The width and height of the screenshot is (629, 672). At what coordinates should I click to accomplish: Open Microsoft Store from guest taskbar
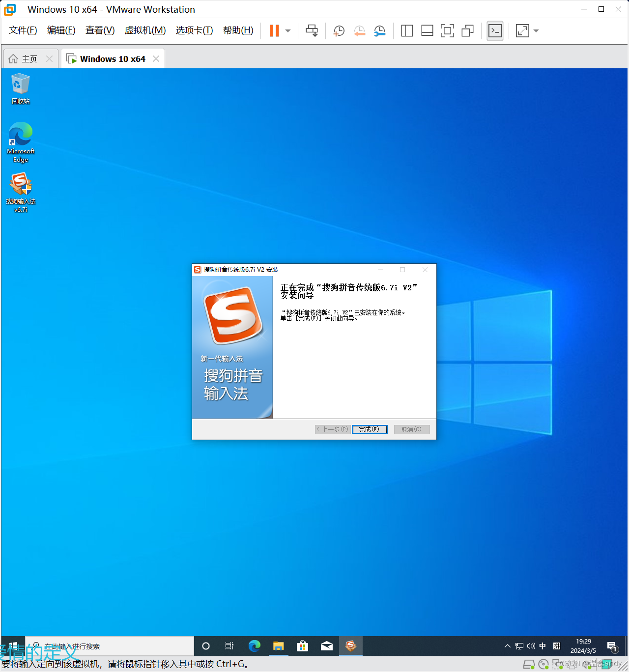302,646
